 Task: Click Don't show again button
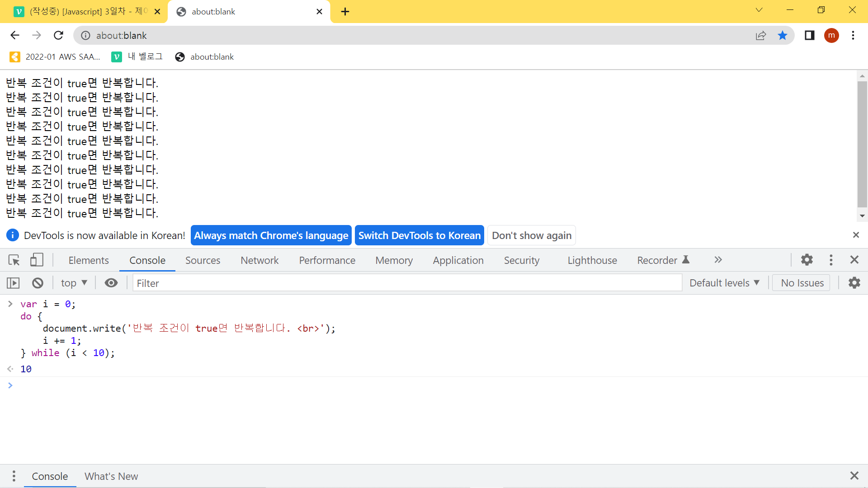coord(531,235)
